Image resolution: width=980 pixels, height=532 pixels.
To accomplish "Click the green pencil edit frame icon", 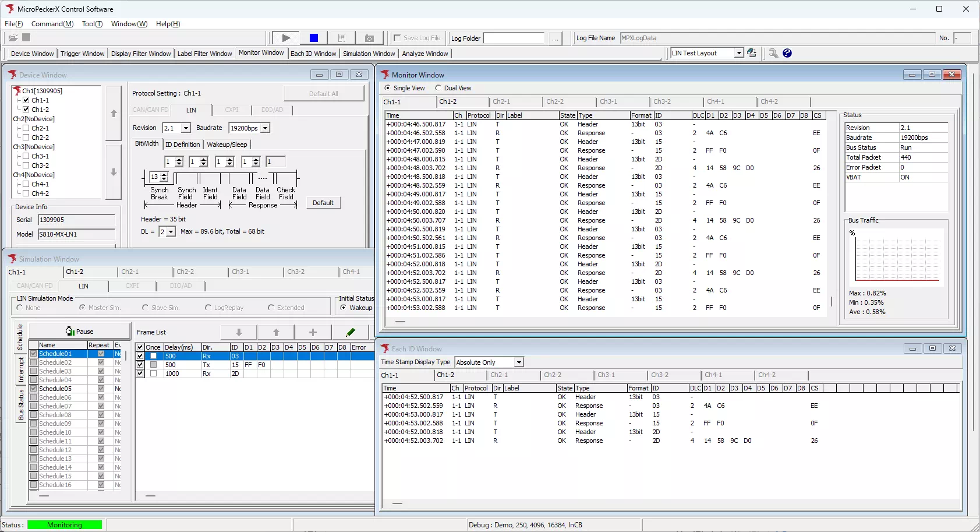I will pos(350,332).
